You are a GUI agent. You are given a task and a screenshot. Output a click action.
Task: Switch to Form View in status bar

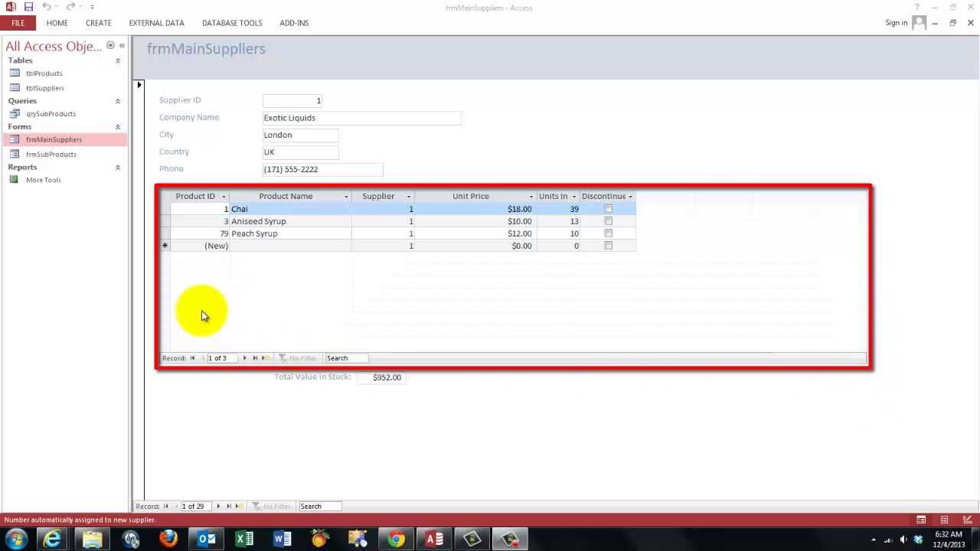pyautogui.click(x=921, y=520)
